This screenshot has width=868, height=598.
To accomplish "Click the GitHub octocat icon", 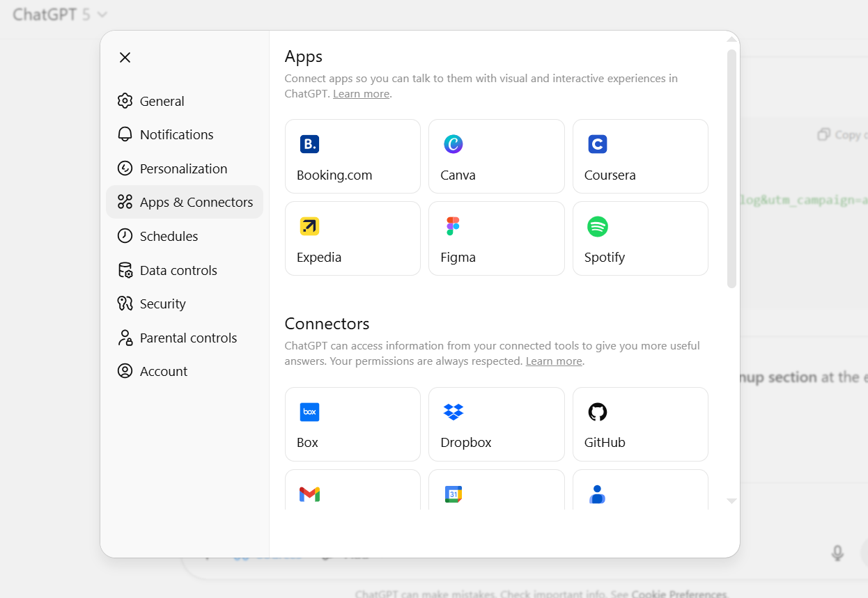I will click(x=598, y=412).
